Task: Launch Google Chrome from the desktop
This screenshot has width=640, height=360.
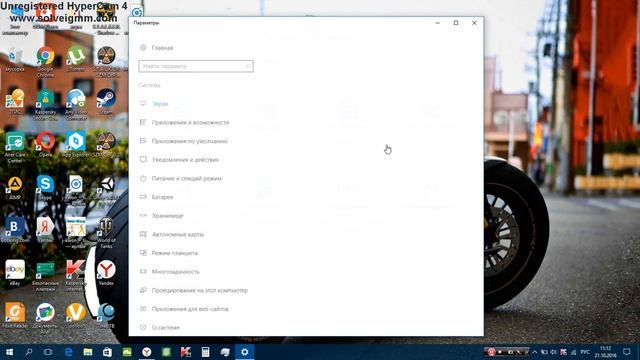Action: click(x=45, y=60)
